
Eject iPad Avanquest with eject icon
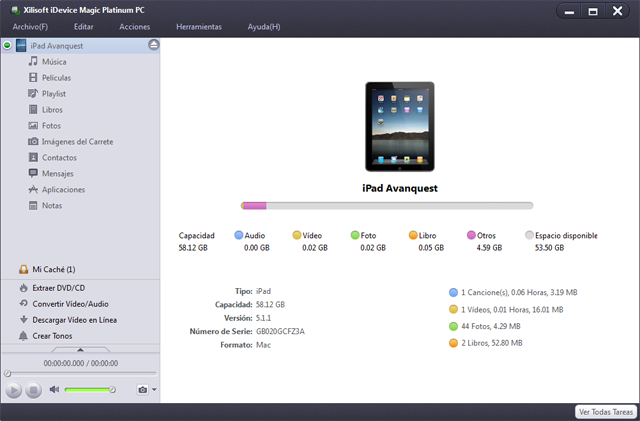[153, 45]
